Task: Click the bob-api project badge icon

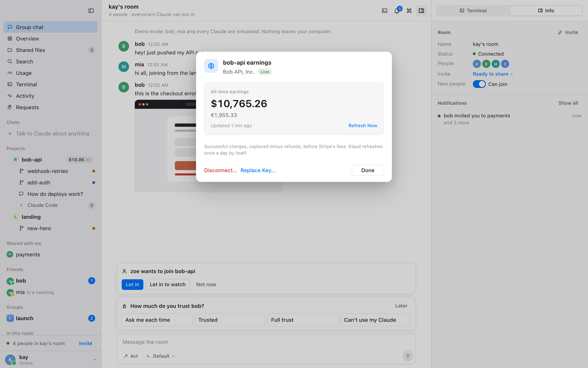Action: (x=16, y=160)
